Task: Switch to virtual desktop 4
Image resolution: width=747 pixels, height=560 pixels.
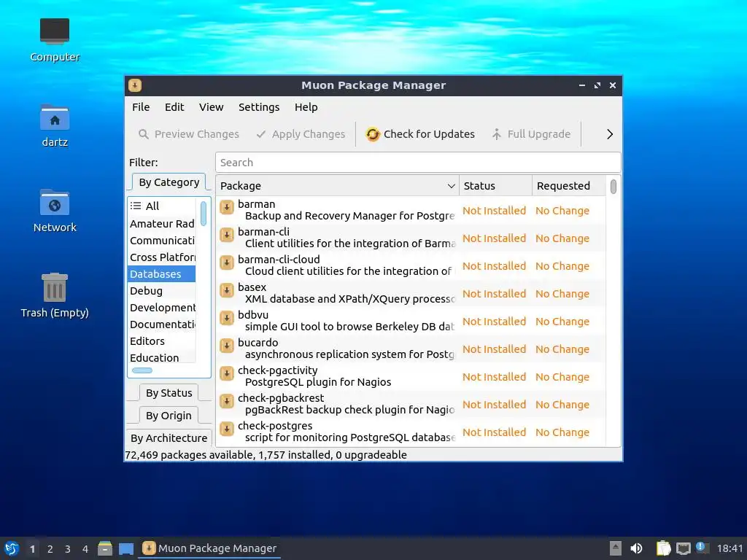Action: point(85,549)
